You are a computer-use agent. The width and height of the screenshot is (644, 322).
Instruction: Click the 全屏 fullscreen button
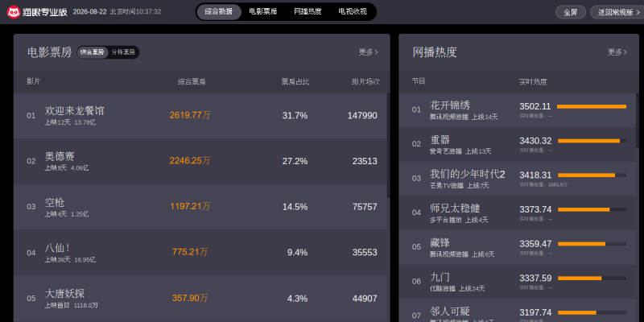click(x=571, y=12)
